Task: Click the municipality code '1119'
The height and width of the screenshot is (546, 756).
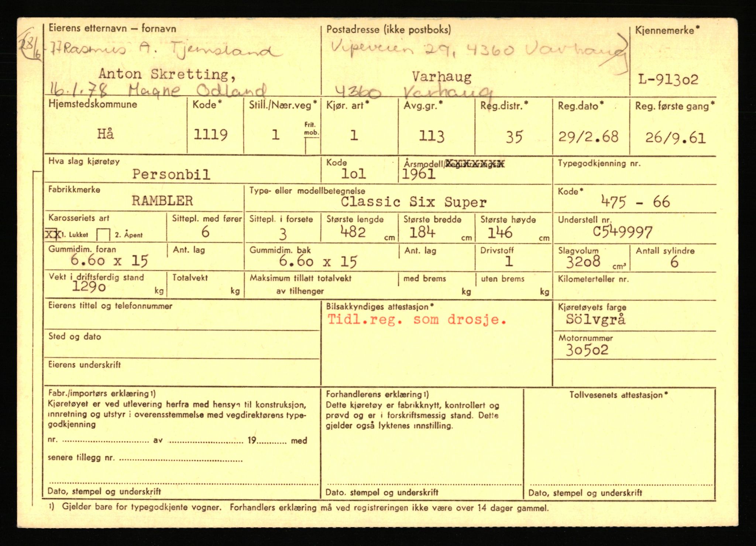Action: pos(211,135)
